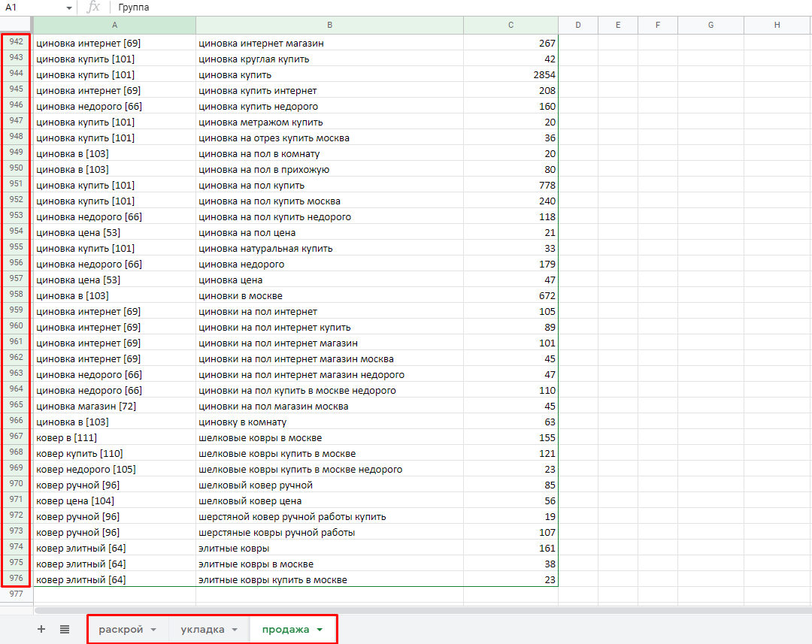The image size is (812, 644).
Task: Click the add new sheet plus icon
Action: pos(41,629)
